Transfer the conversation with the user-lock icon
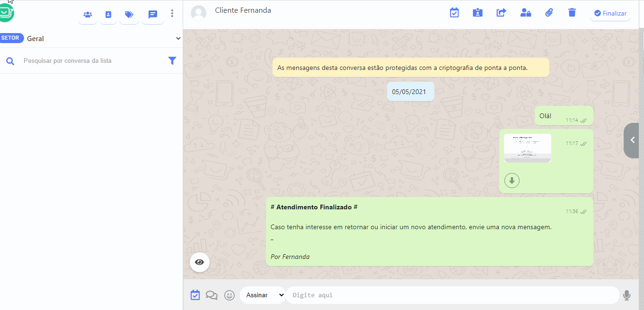This screenshot has width=644, height=310. [525, 13]
